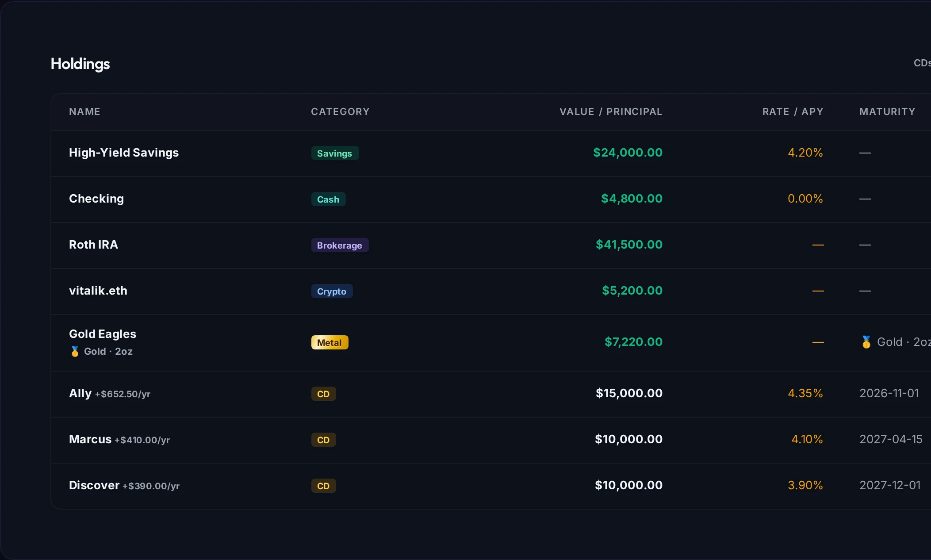Click the 4.20% rate

click(x=805, y=153)
